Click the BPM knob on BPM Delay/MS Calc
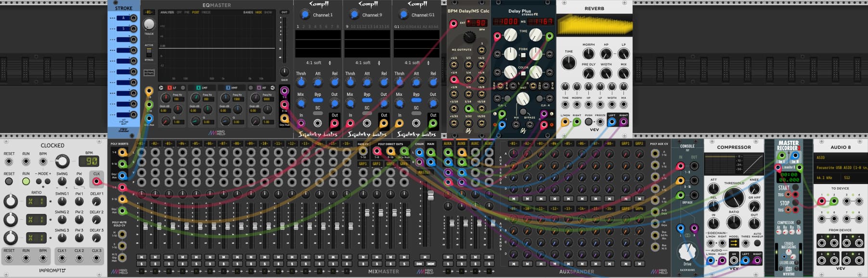 [x=469, y=38]
